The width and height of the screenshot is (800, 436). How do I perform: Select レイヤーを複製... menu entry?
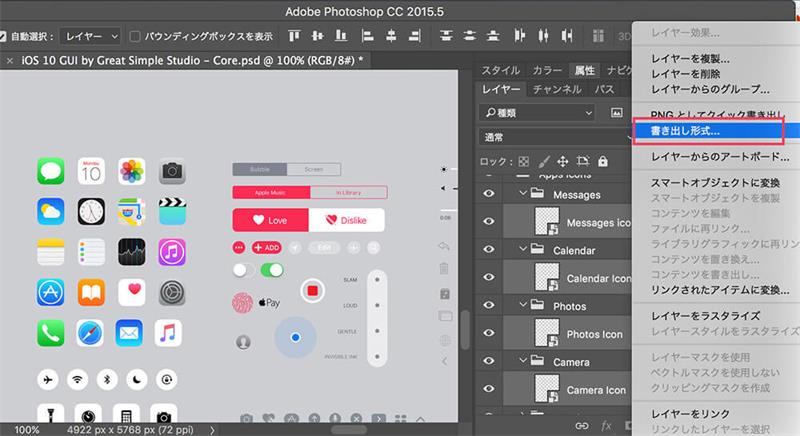(690, 59)
